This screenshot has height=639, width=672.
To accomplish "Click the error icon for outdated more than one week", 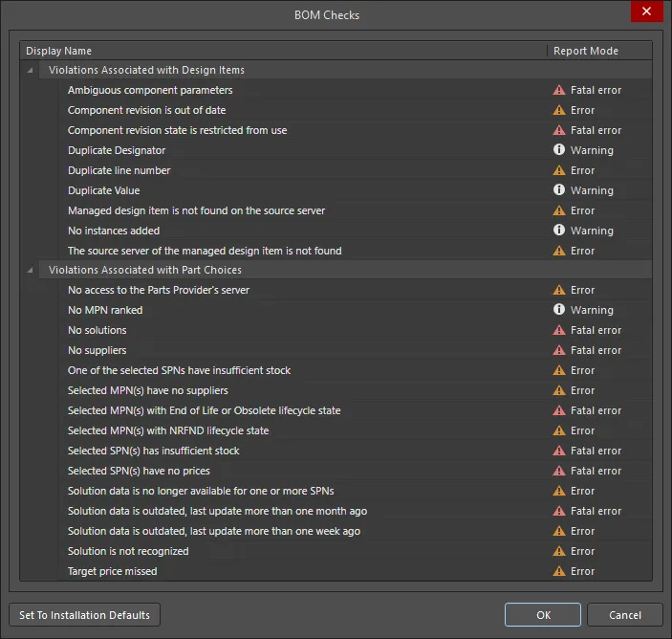I will click(559, 531).
